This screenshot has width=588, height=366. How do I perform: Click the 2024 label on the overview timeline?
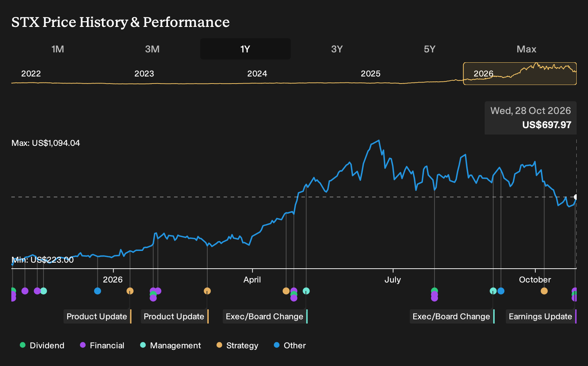pos(257,74)
